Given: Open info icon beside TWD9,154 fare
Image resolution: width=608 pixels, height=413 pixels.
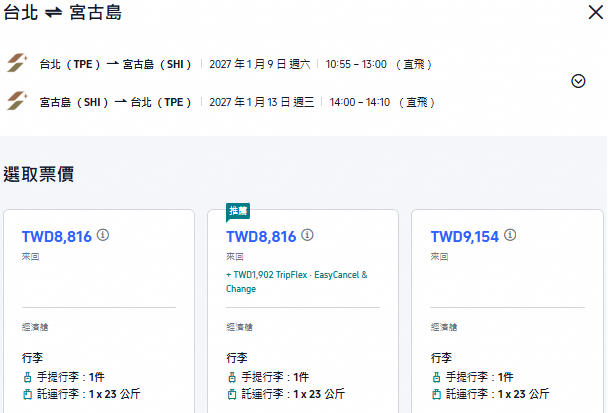Looking at the screenshot, I should 510,235.
